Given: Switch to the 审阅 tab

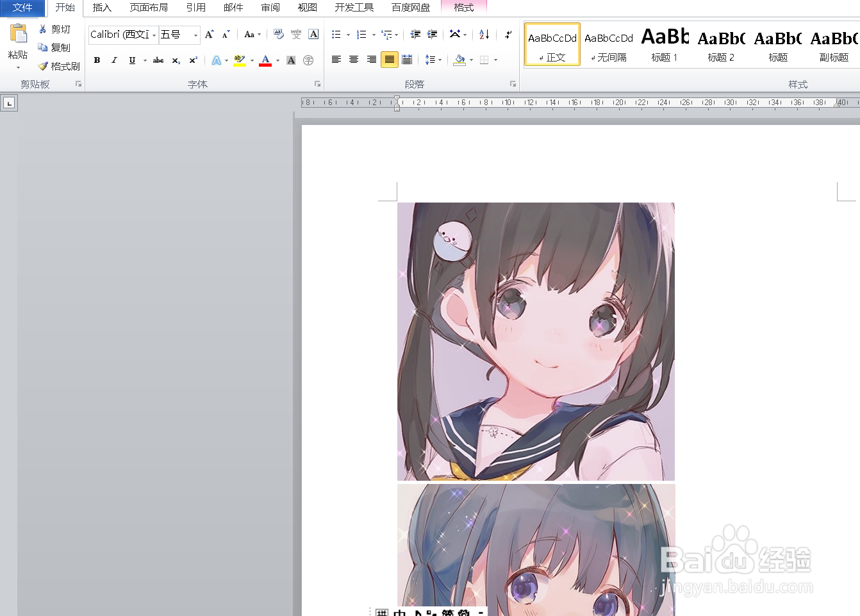Looking at the screenshot, I should [x=270, y=8].
